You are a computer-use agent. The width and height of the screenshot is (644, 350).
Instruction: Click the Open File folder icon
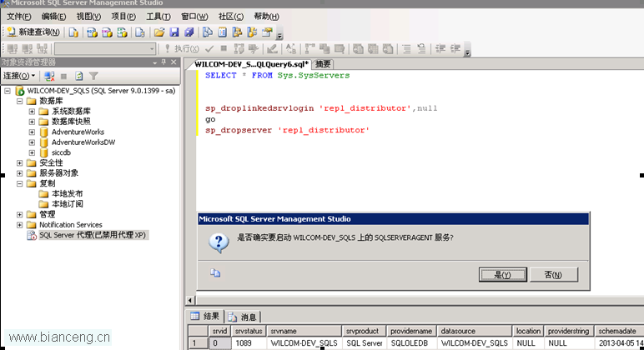pos(159,32)
